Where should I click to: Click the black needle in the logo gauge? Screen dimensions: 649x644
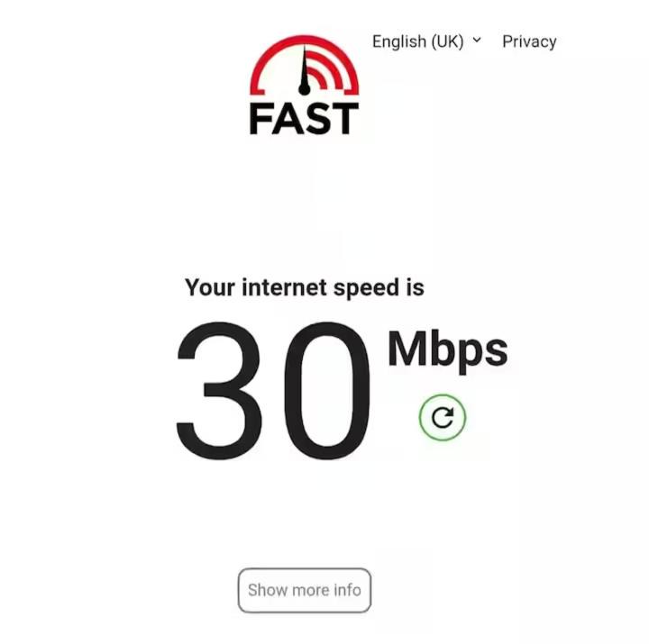pyautogui.click(x=305, y=70)
